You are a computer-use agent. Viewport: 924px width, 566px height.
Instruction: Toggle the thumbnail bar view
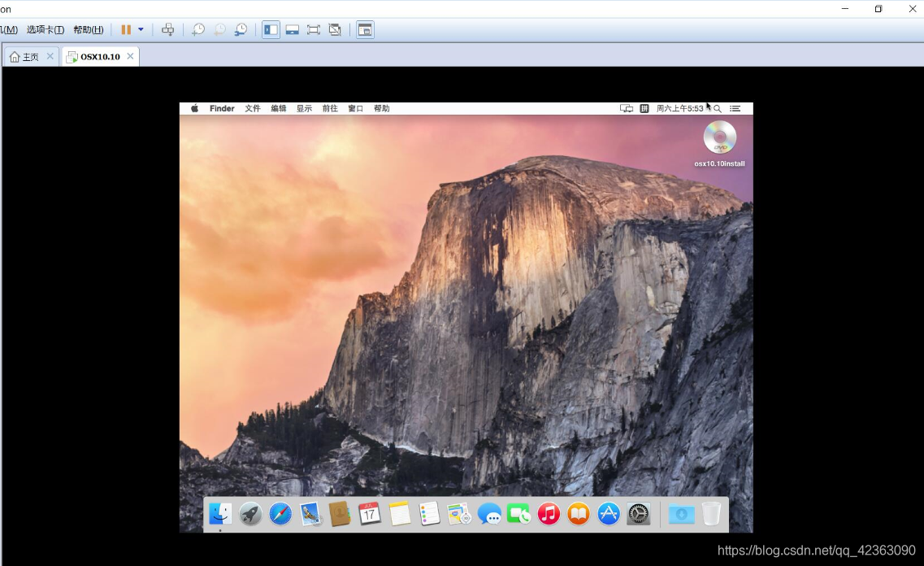tap(293, 29)
